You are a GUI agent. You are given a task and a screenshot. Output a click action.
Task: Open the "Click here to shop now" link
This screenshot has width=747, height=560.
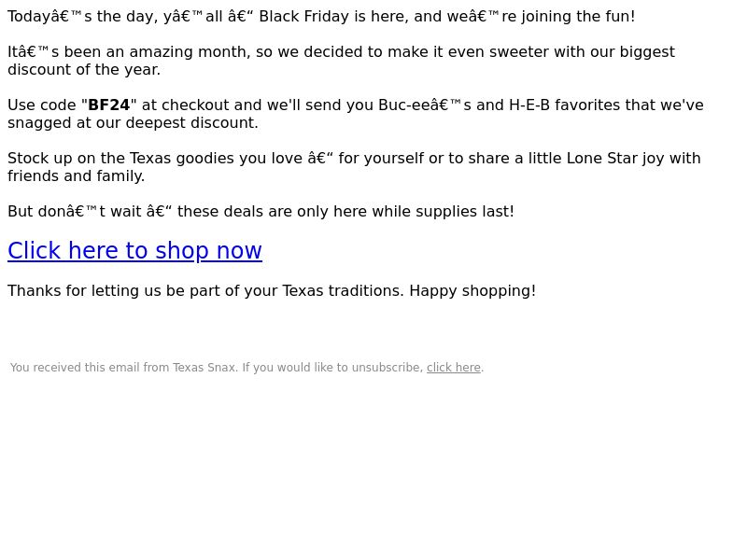(x=134, y=250)
